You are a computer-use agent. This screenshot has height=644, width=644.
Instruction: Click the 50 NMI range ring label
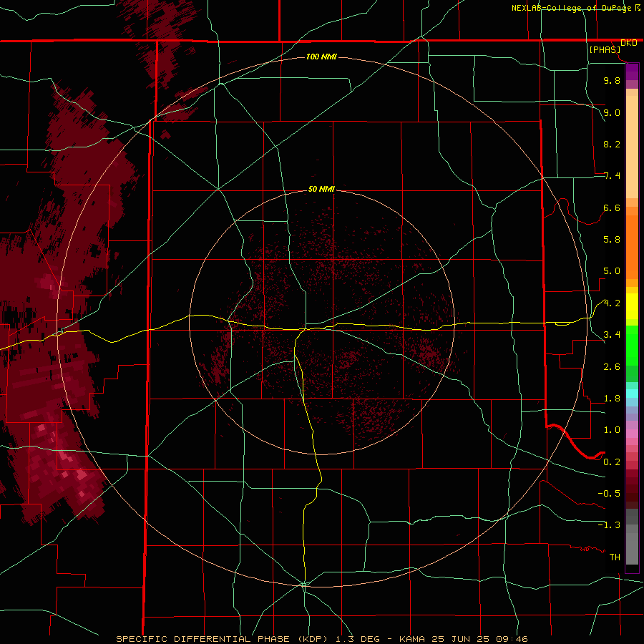pyautogui.click(x=321, y=189)
